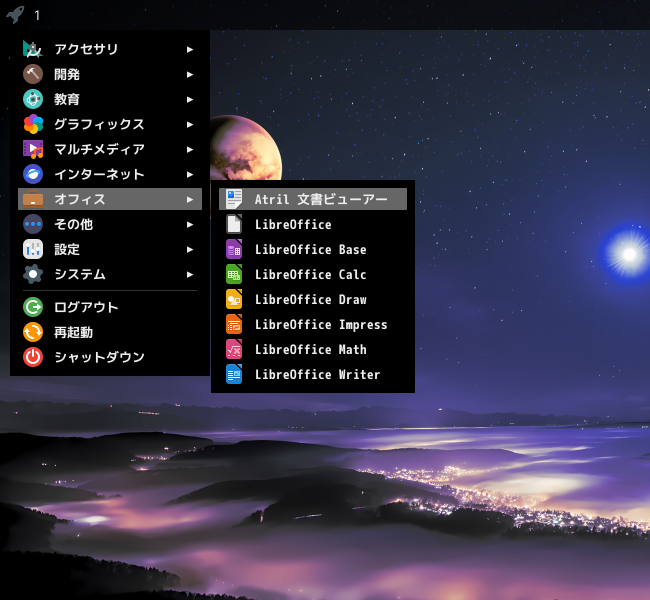Click the Atril document viewer icon
650x600 pixels.
234,199
